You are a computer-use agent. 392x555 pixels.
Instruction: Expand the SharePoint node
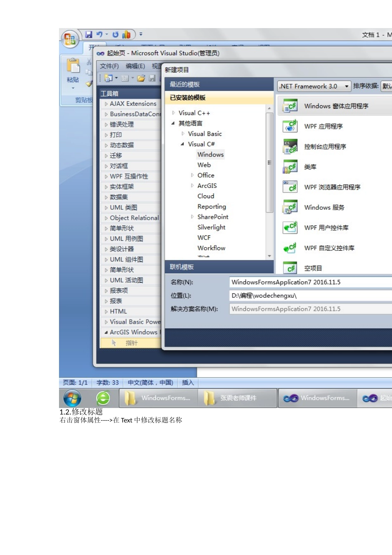(x=192, y=217)
